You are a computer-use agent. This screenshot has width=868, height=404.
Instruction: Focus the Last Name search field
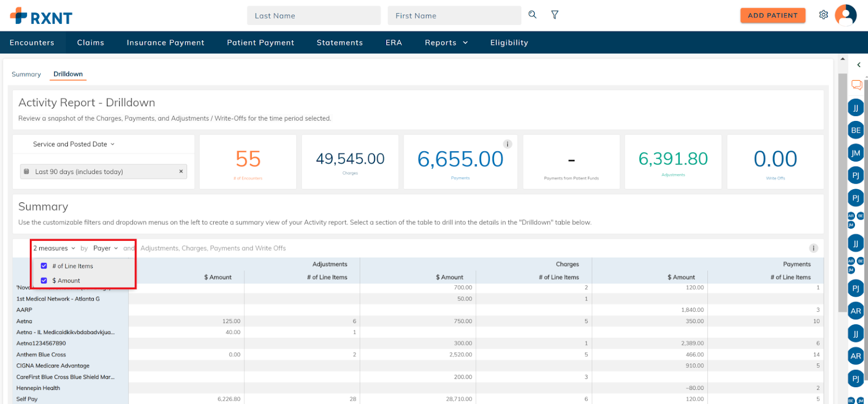point(314,16)
